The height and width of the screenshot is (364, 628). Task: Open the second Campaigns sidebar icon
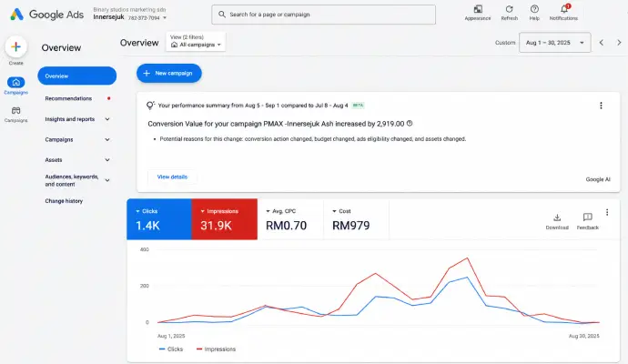point(16,110)
